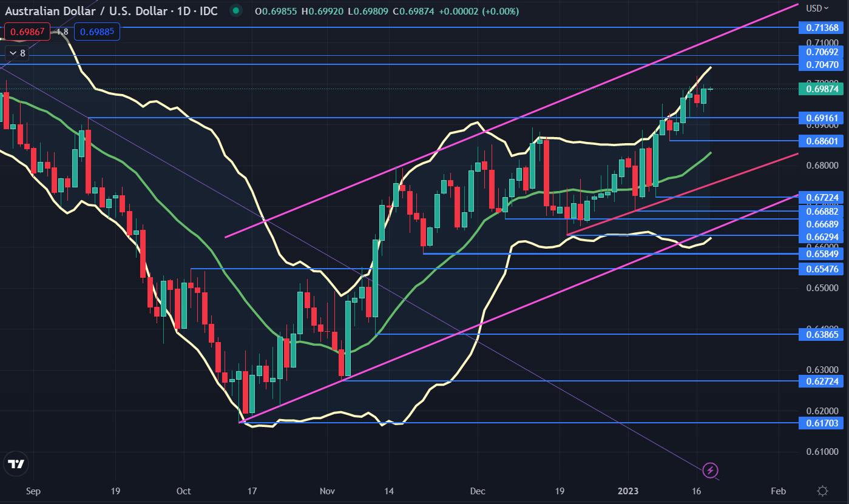Viewport: 849px width, 504px height.
Task: Click the blue buy price 0.69885 button
Action: pyautogui.click(x=97, y=31)
